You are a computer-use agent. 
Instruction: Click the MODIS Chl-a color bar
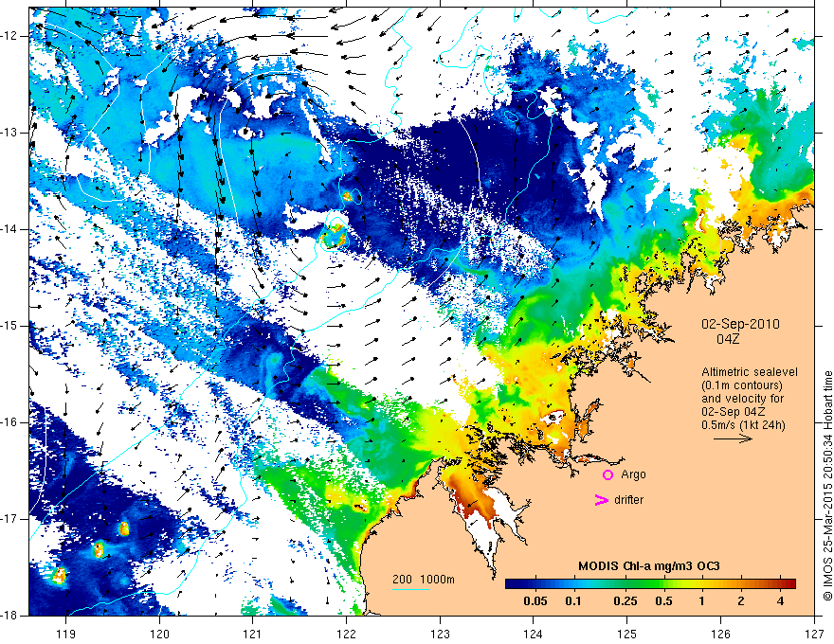(x=650, y=583)
